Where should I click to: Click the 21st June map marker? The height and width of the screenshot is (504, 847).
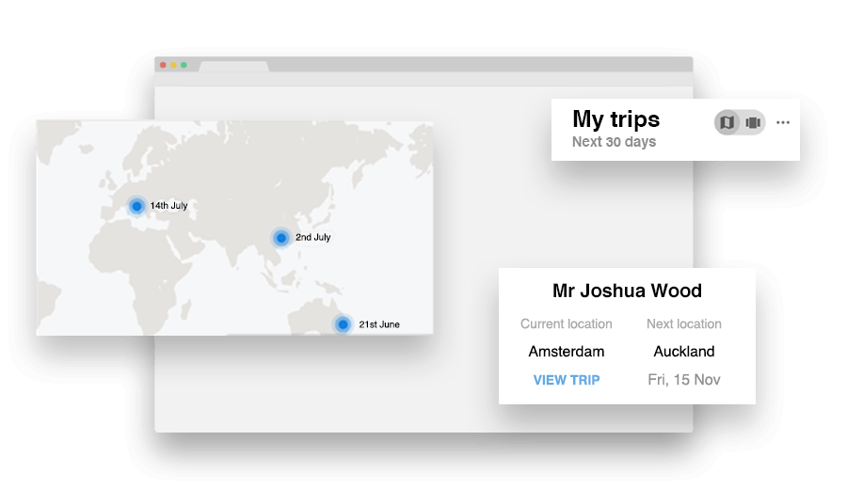[343, 324]
